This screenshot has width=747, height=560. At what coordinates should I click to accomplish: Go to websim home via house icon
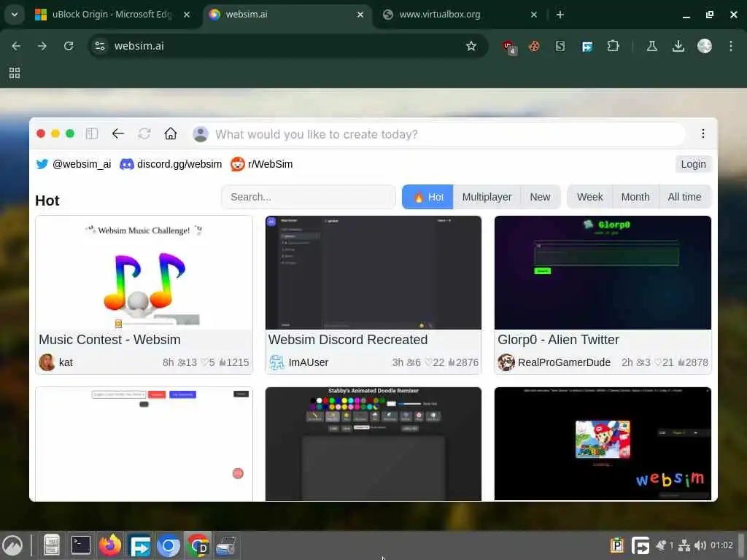[x=171, y=134]
